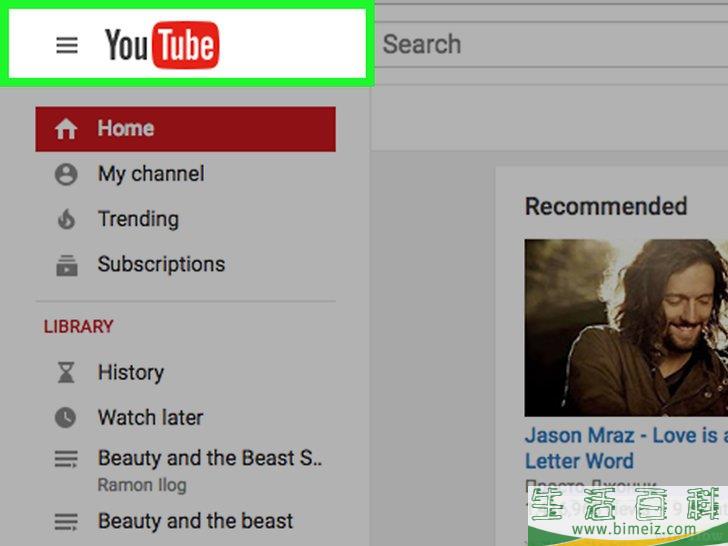The image size is (728, 546).
Task: Click the Home house icon
Action: coord(66,129)
